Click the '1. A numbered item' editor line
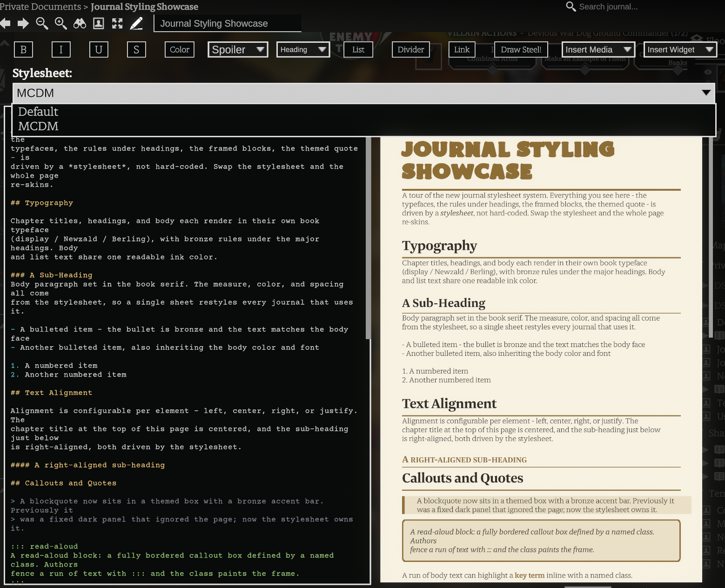The height and width of the screenshot is (588, 725). click(54, 366)
